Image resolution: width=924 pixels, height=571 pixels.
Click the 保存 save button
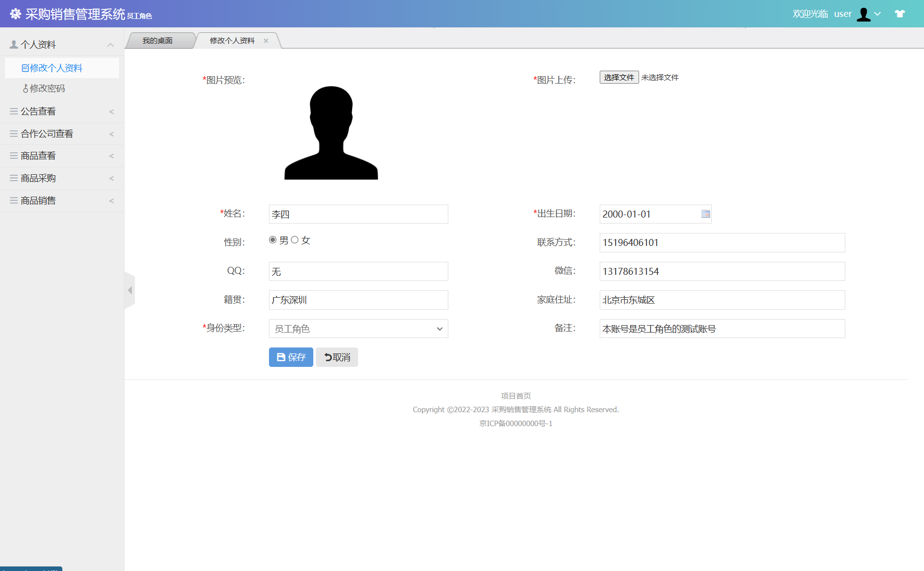tap(290, 357)
